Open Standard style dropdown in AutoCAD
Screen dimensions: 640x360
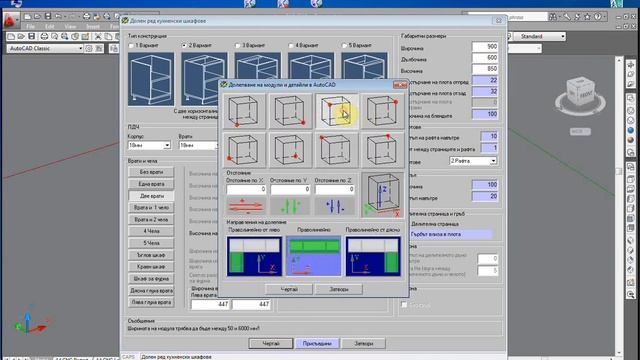pyautogui.click(x=562, y=36)
